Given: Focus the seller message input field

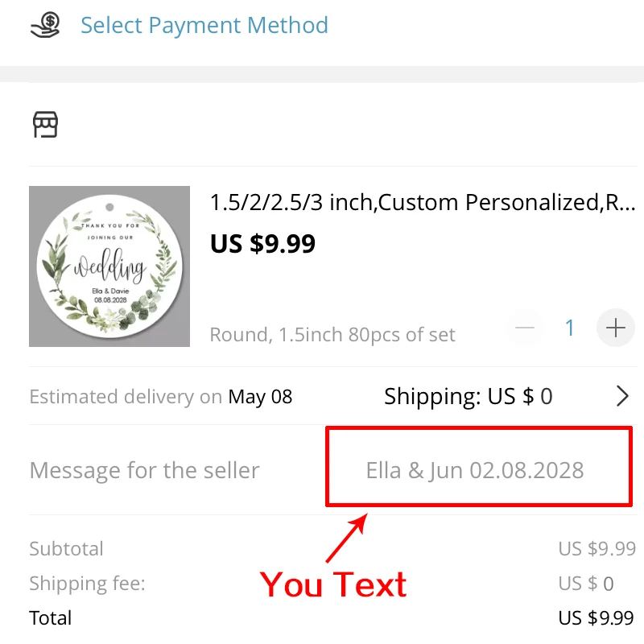Looking at the screenshot, I should 475,470.
